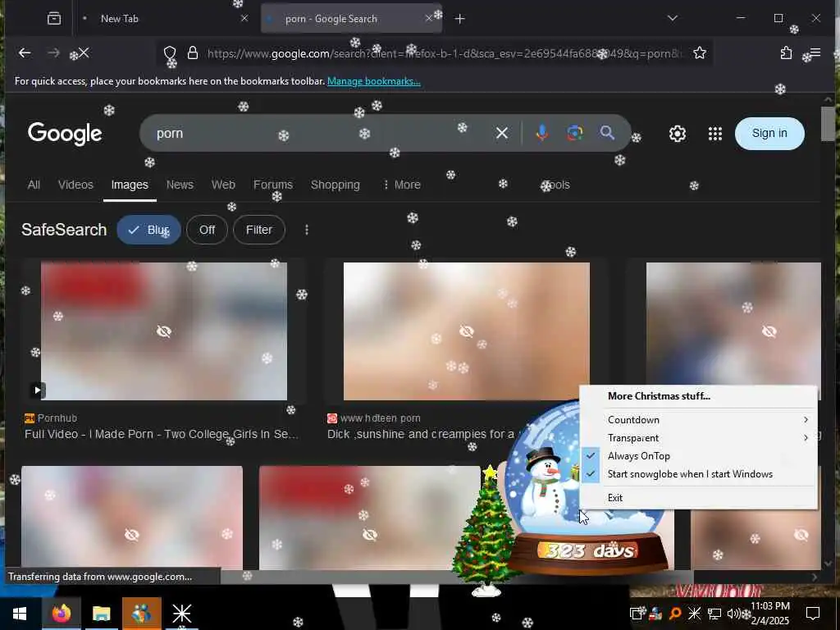840x630 pixels.
Task: Open more SafeSearch options dots
Action: tap(307, 230)
